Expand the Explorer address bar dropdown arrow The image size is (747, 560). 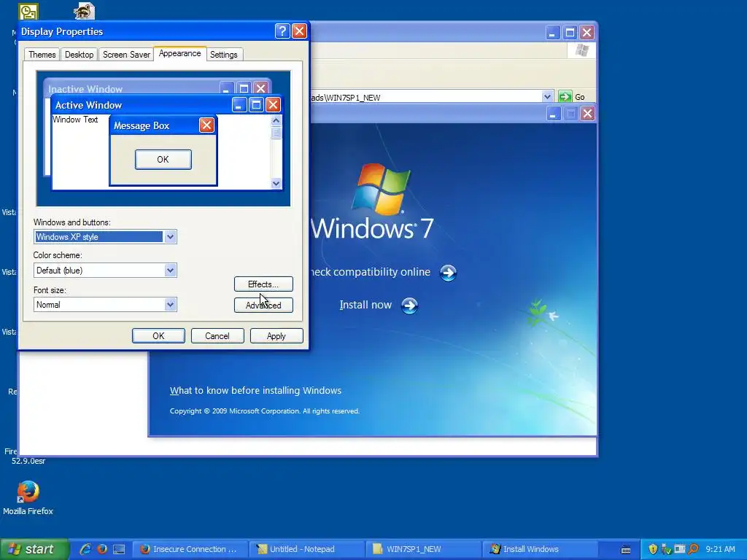(x=547, y=97)
